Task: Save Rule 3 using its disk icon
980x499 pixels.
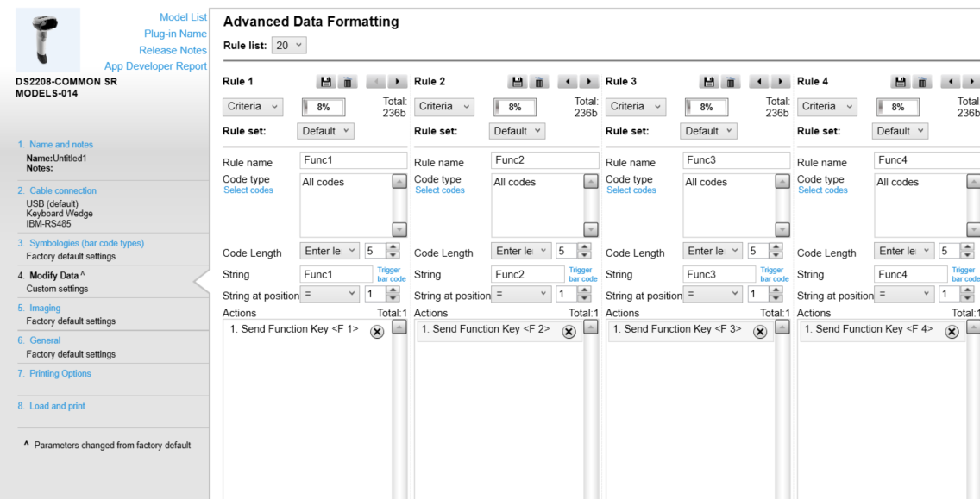Action: pyautogui.click(x=708, y=81)
